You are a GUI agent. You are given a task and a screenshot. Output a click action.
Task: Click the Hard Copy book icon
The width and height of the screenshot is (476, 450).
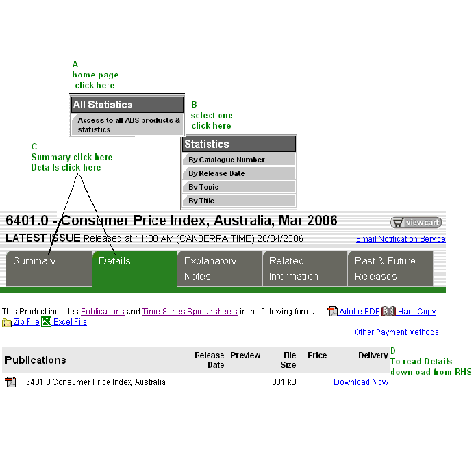coord(388,312)
